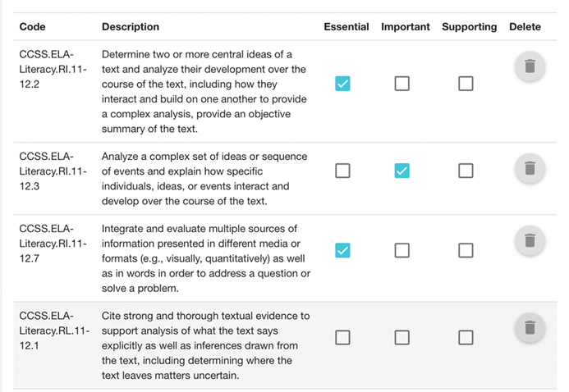Mark RI.11-12.7 as Important
The image size is (569, 392).
point(402,250)
